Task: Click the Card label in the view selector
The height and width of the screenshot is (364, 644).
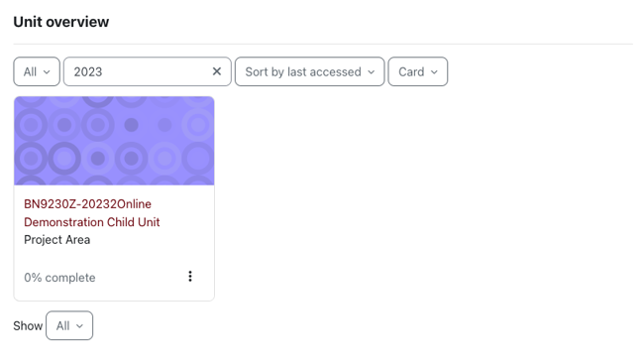Action: point(411,72)
